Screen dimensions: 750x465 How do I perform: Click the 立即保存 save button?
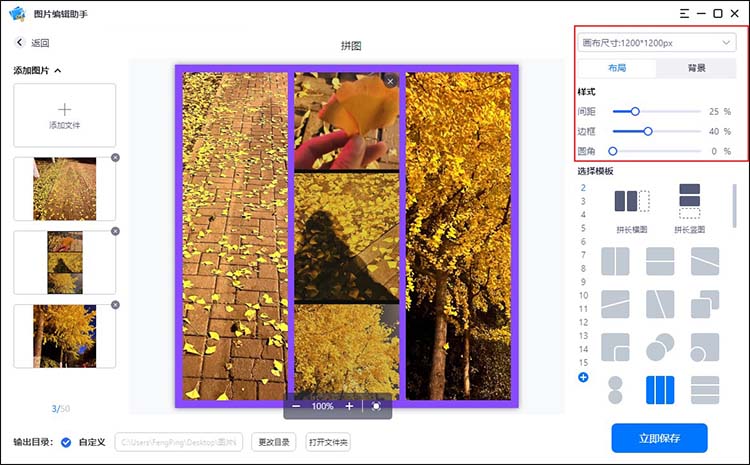pos(659,438)
